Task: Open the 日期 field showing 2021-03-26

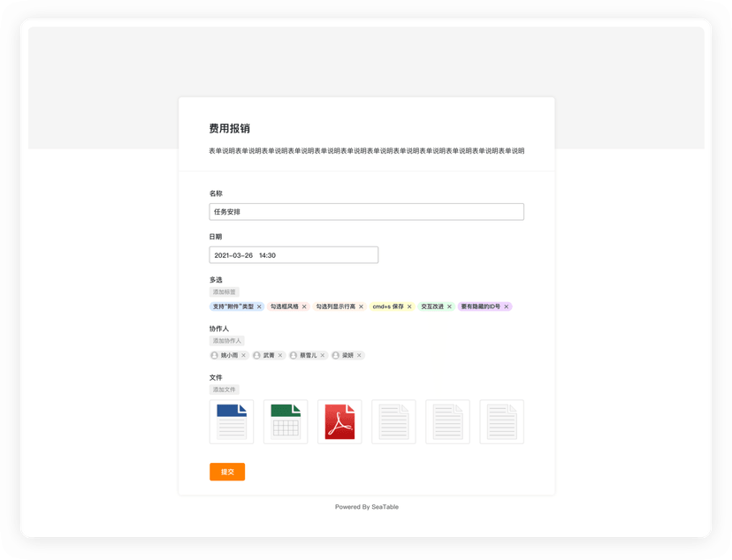Action: point(294,255)
